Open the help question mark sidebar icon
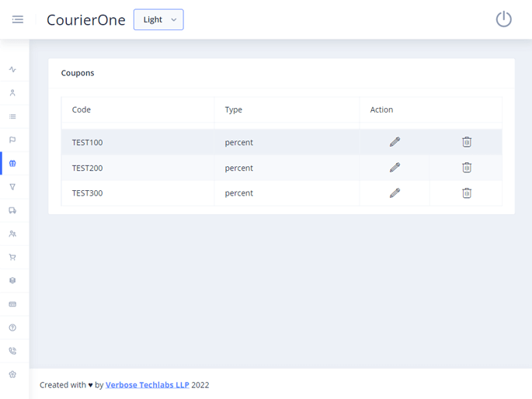The image size is (532, 399). pyautogui.click(x=12, y=328)
